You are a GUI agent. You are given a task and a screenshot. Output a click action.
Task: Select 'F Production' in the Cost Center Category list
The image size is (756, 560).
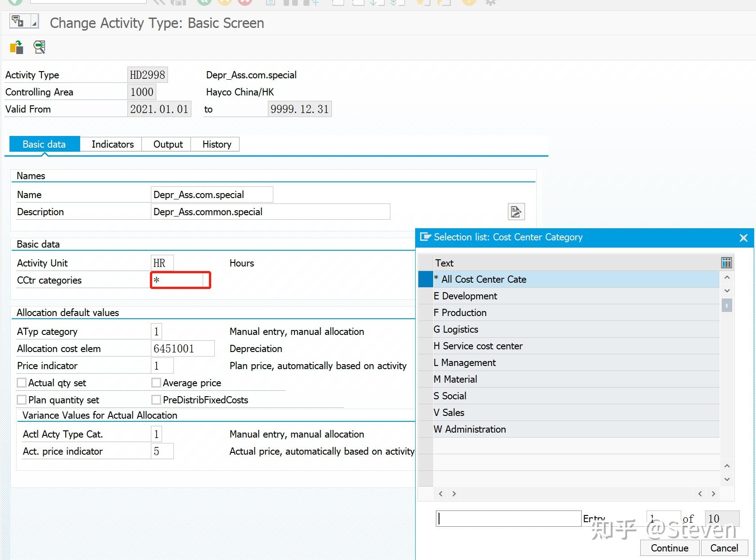coord(460,312)
